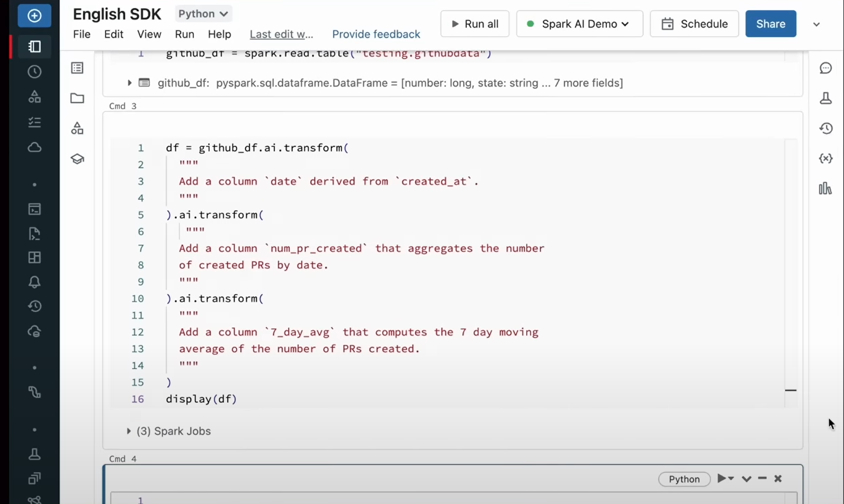The width and height of the screenshot is (844, 504).
Task: Expand the (3) Spark Jobs list
Action: [x=129, y=431]
